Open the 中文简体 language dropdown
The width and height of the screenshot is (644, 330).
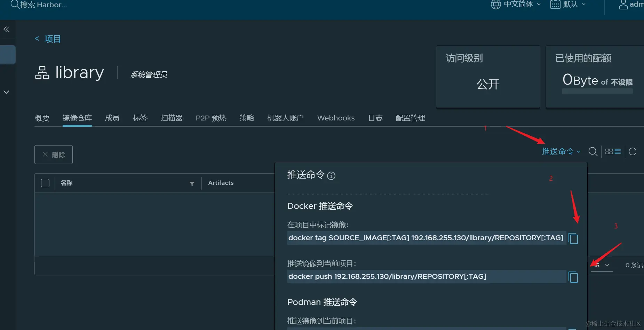[522, 4]
